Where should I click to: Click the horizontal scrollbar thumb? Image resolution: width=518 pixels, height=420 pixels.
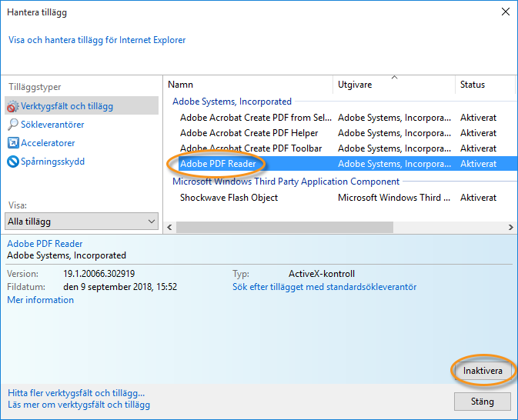285,227
